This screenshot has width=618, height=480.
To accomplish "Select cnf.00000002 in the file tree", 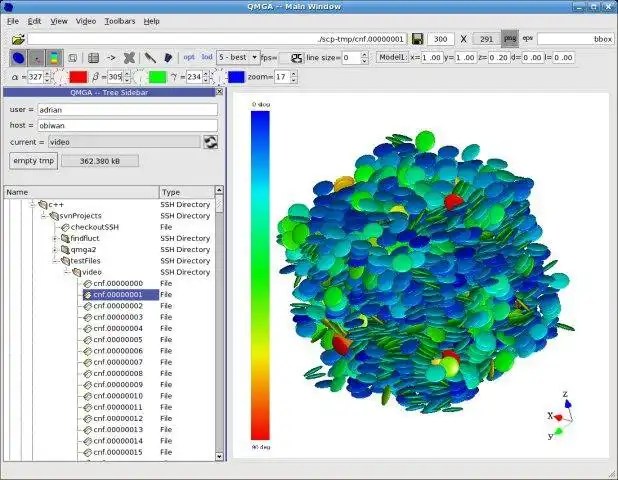I will pyautogui.click(x=118, y=306).
